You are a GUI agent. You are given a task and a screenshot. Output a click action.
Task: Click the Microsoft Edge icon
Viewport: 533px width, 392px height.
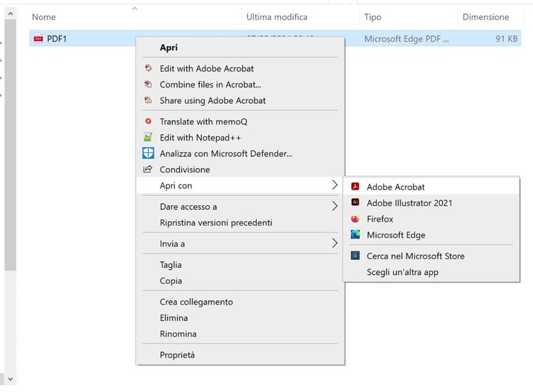coord(355,235)
